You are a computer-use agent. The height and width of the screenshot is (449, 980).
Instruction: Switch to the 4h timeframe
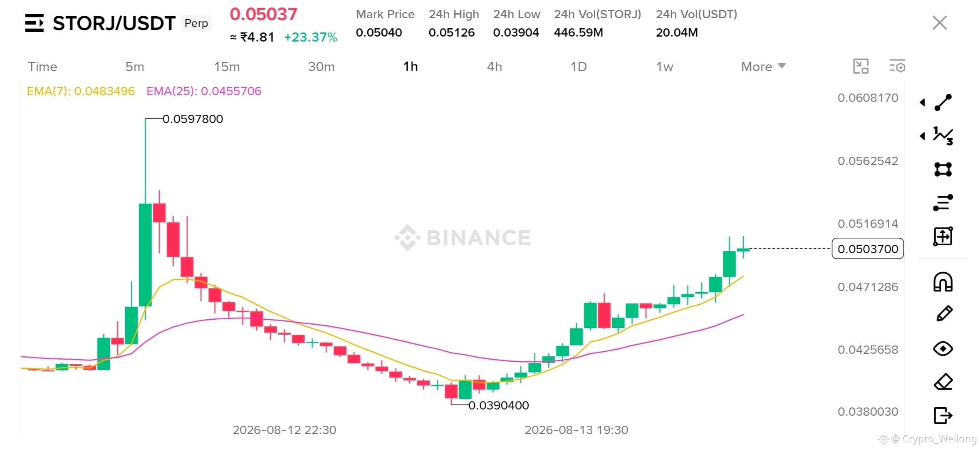495,67
